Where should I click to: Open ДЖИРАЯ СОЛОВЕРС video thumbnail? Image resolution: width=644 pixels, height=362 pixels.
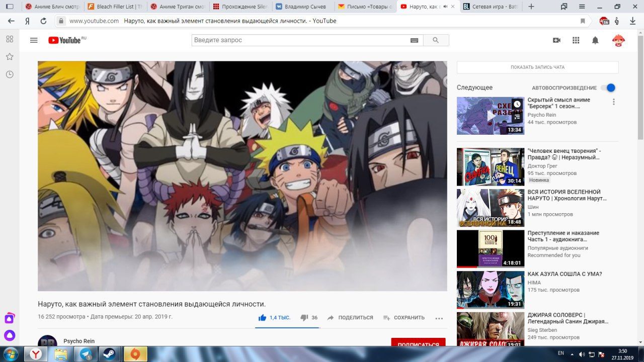(490, 329)
